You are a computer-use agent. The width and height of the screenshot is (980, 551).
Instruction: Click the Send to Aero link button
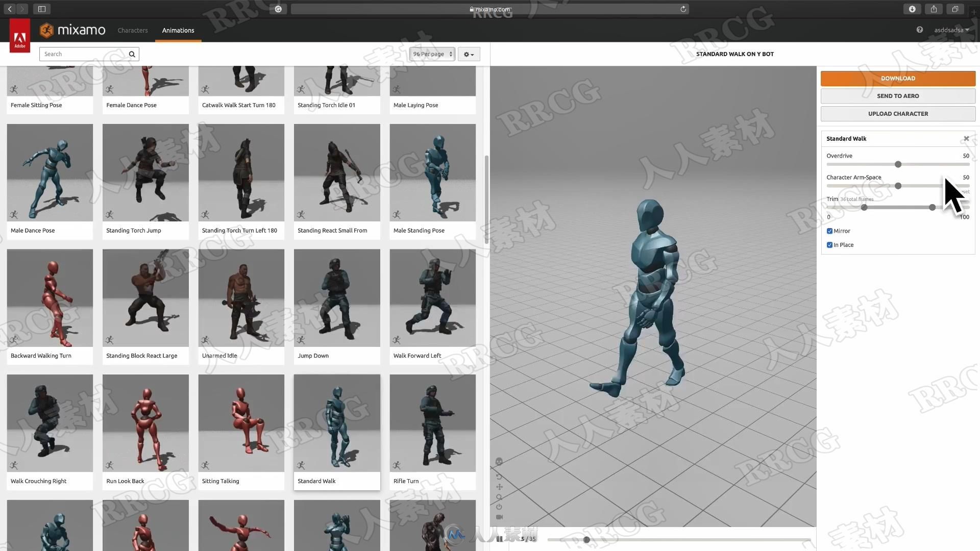tap(897, 95)
